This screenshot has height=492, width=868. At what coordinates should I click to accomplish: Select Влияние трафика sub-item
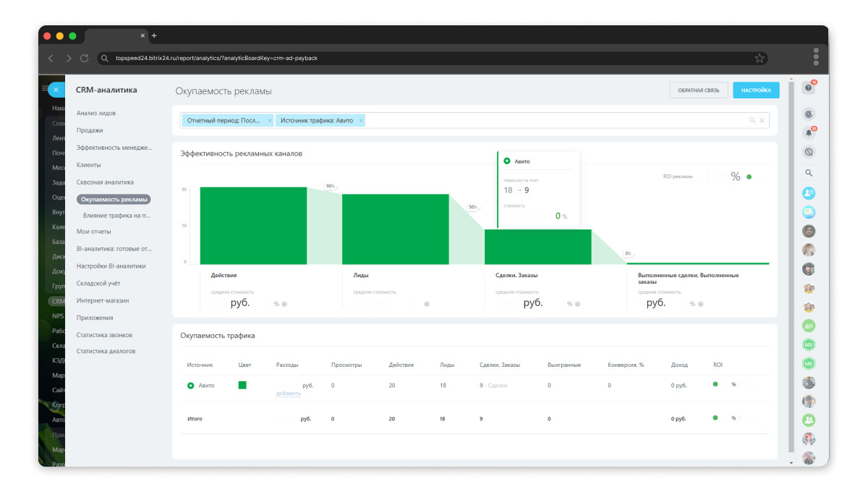pyautogui.click(x=116, y=216)
